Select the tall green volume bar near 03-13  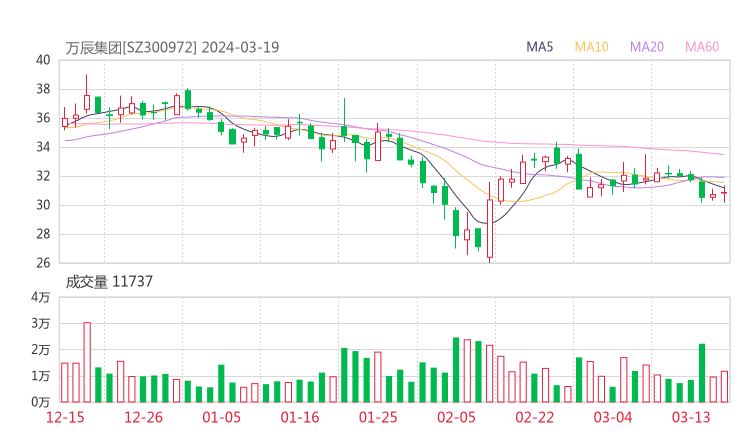click(x=702, y=373)
